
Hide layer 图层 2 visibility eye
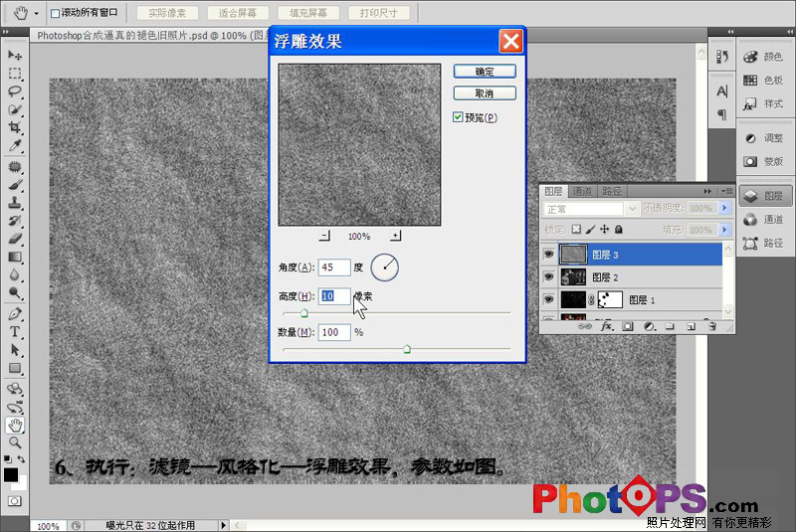tap(549, 276)
